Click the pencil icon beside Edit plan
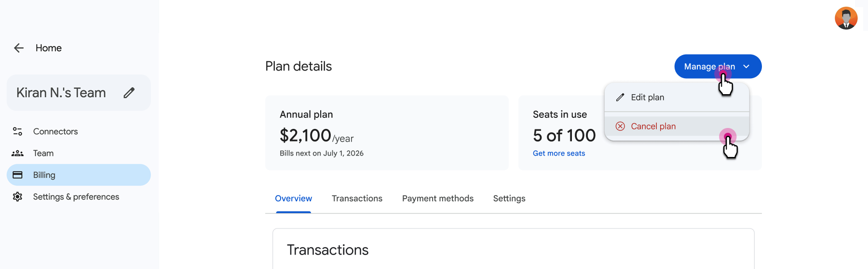Viewport: 868px width, 269px height. (620, 98)
